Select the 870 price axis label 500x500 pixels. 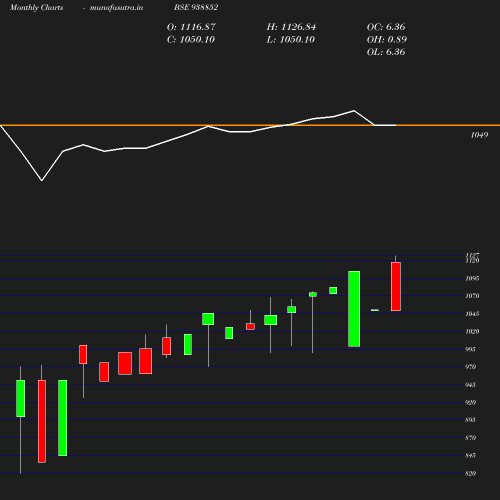pos(470,438)
